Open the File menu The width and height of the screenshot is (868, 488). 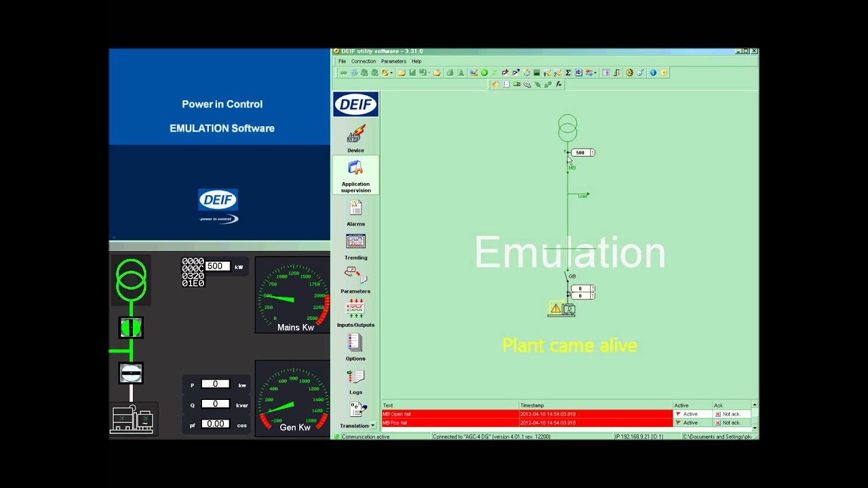point(342,61)
